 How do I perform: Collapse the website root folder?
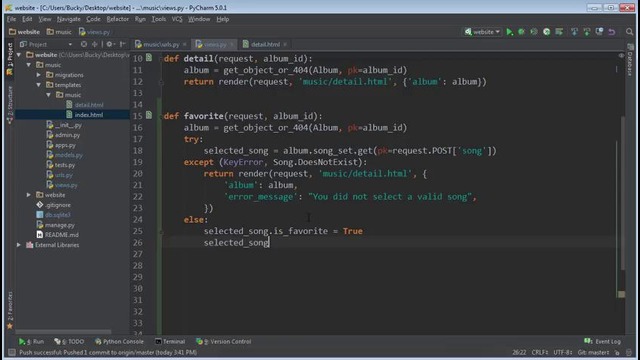19,55
